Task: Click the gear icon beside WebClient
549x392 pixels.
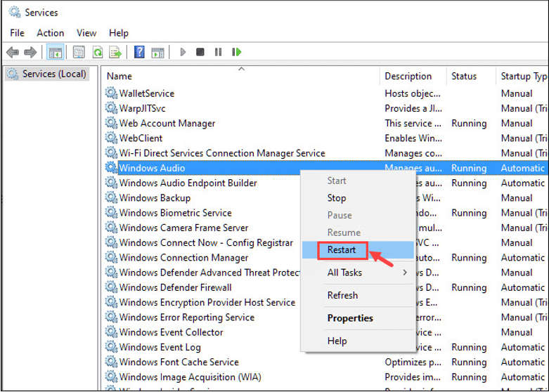Action: (x=111, y=138)
